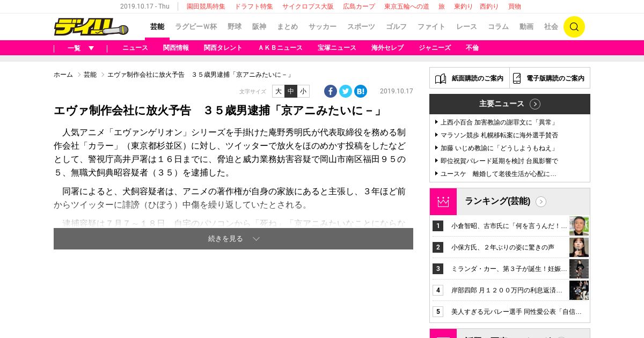Open 西釣り top link

pyautogui.click(x=489, y=6)
